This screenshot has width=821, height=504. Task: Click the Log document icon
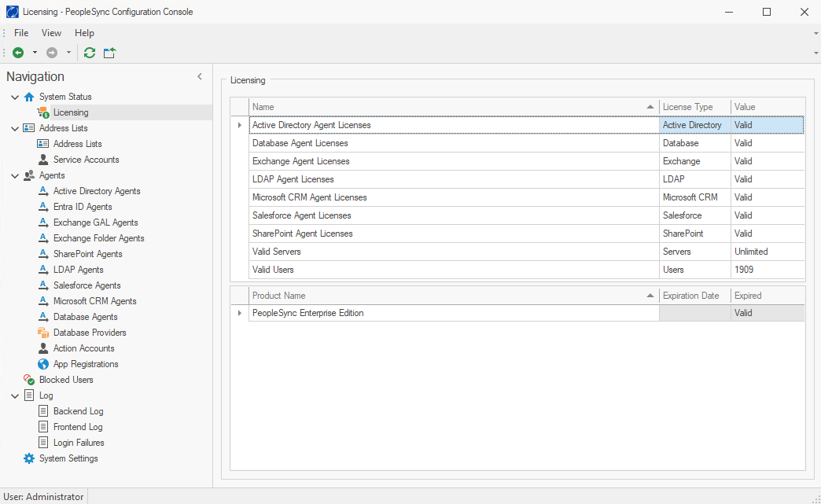(x=29, y=395)
